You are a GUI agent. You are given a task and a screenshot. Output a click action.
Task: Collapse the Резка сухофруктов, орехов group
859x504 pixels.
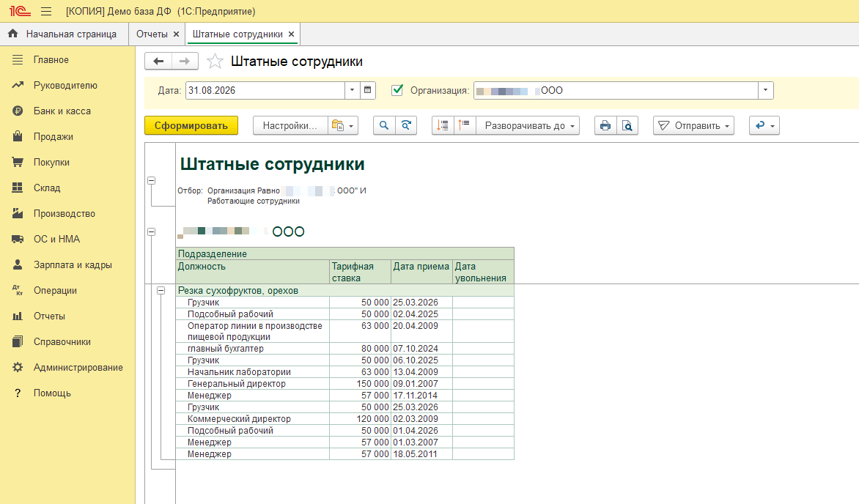pos(161,290)
